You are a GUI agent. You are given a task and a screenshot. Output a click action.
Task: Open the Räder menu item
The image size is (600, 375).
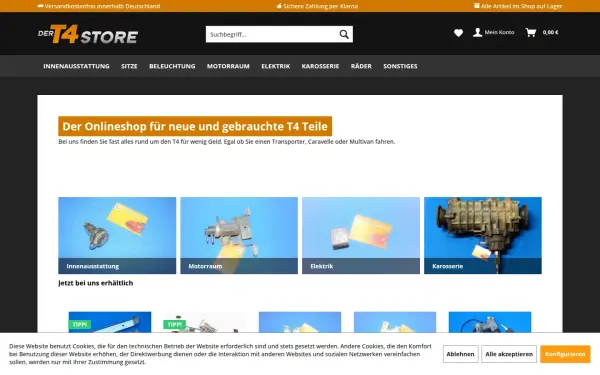point(361,66)
